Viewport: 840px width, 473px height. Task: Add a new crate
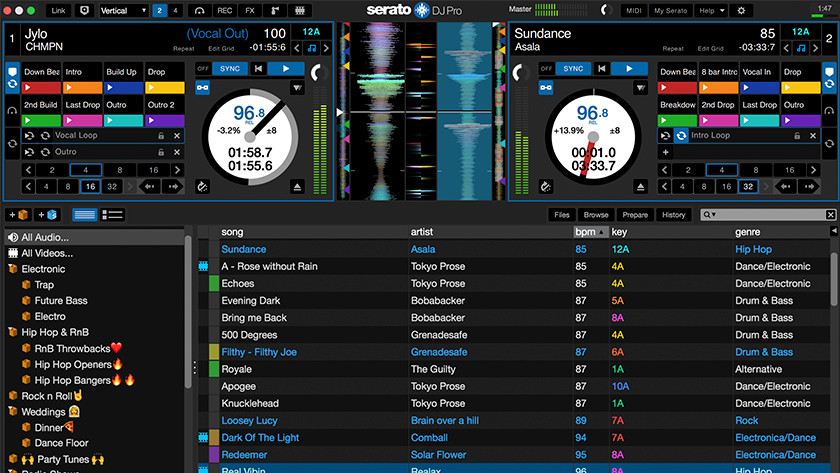(x=19, y=215)
